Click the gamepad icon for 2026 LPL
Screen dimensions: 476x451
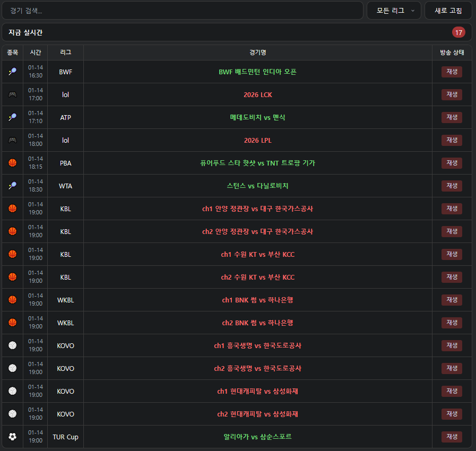tap(12, 141)
